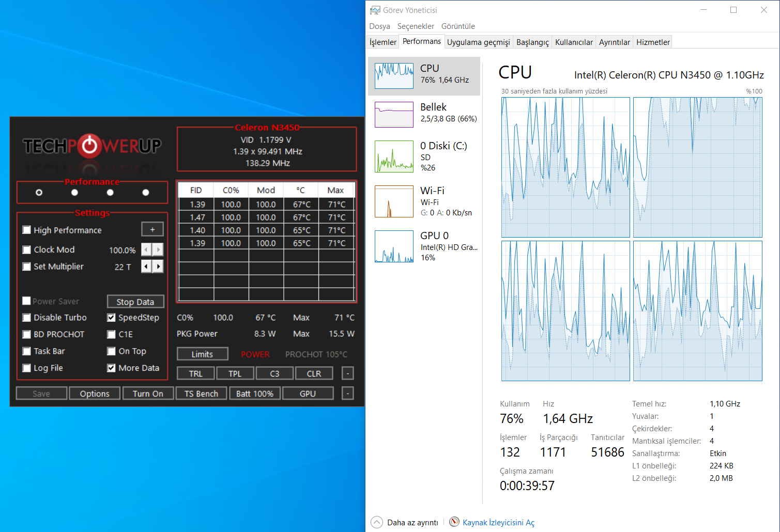This screenshot has width=780, height=532.
Task: Decrease Clock Mod with its left arrow
Action: 146,249
